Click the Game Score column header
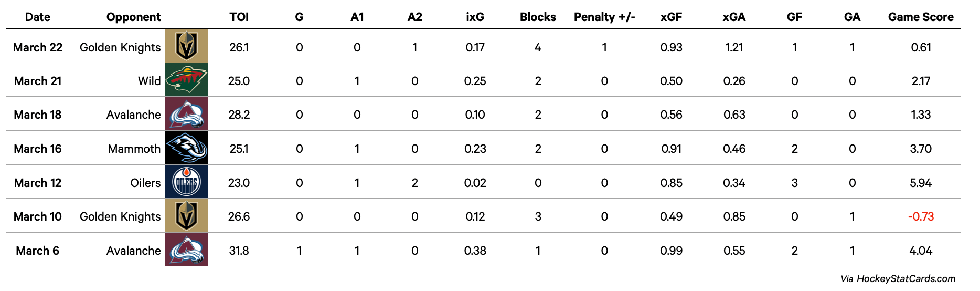 pyautogui.click(x=921, y=17)
